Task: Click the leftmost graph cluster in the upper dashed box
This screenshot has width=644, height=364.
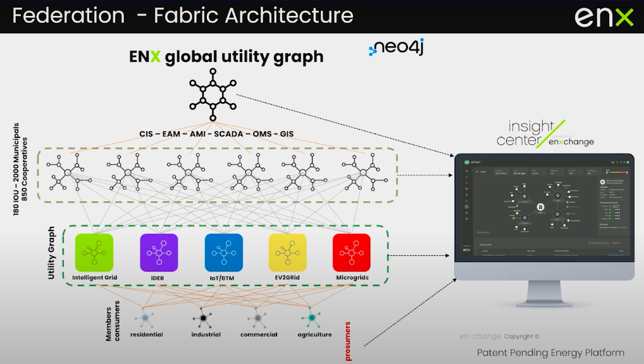Action: [x=68, y=173]
